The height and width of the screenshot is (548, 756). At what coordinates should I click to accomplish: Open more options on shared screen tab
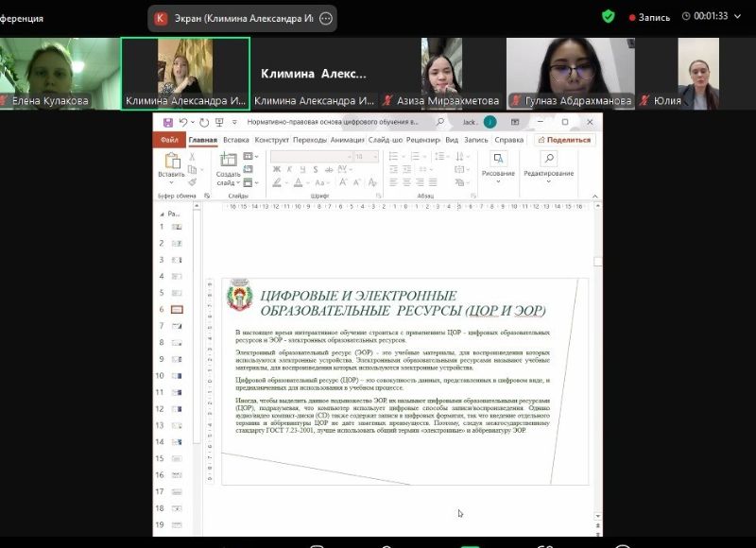pyautogui.click(x=326, y=18)
